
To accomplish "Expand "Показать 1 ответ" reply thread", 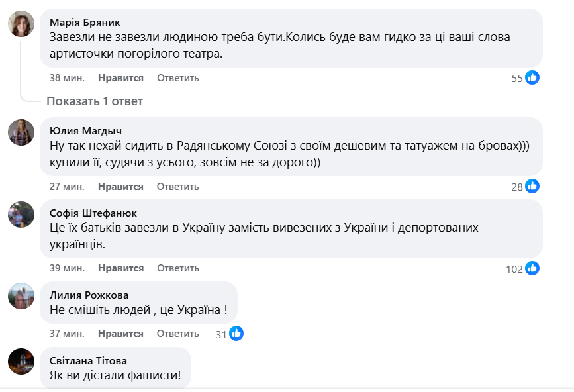I will (x=94, y=101).
